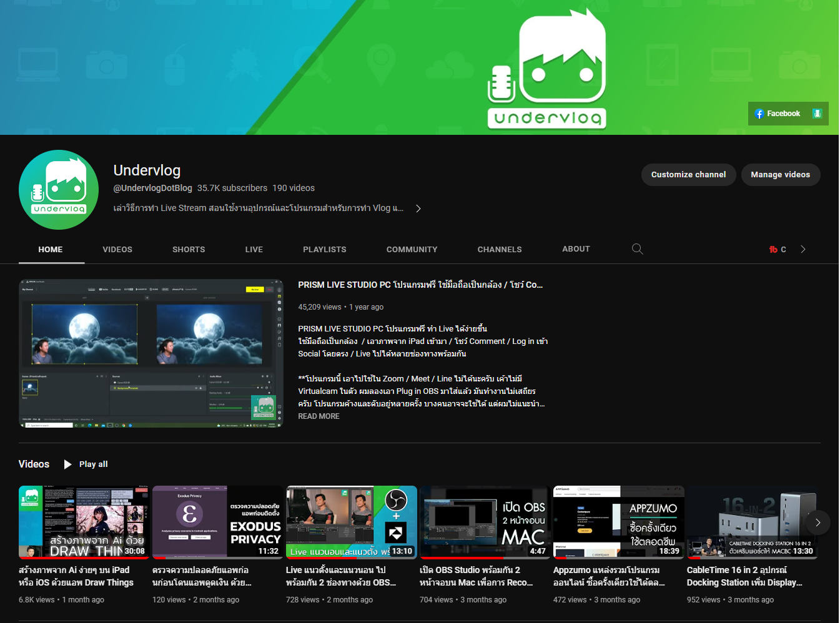Viewport: 840px width, 623px height.
Task: Open the COMMUNITY tab
Action: point(412,249)
